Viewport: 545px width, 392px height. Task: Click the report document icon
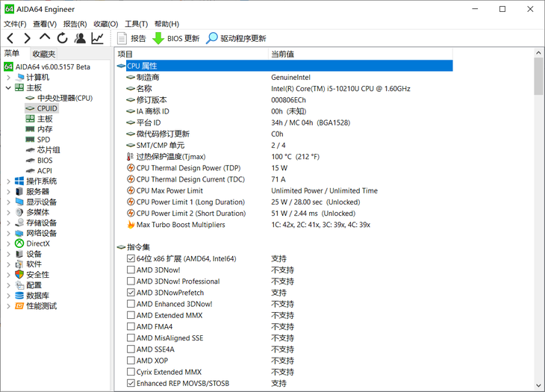pos(122,38)
